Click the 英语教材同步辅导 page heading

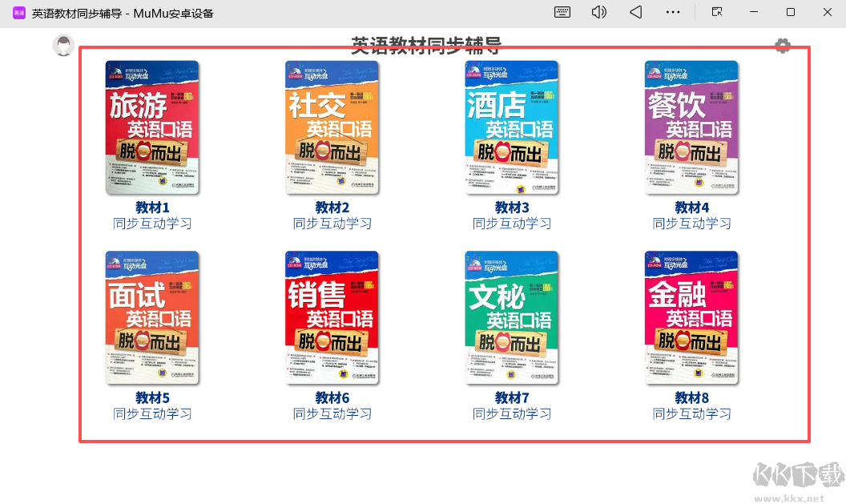[x=426, y=46]
